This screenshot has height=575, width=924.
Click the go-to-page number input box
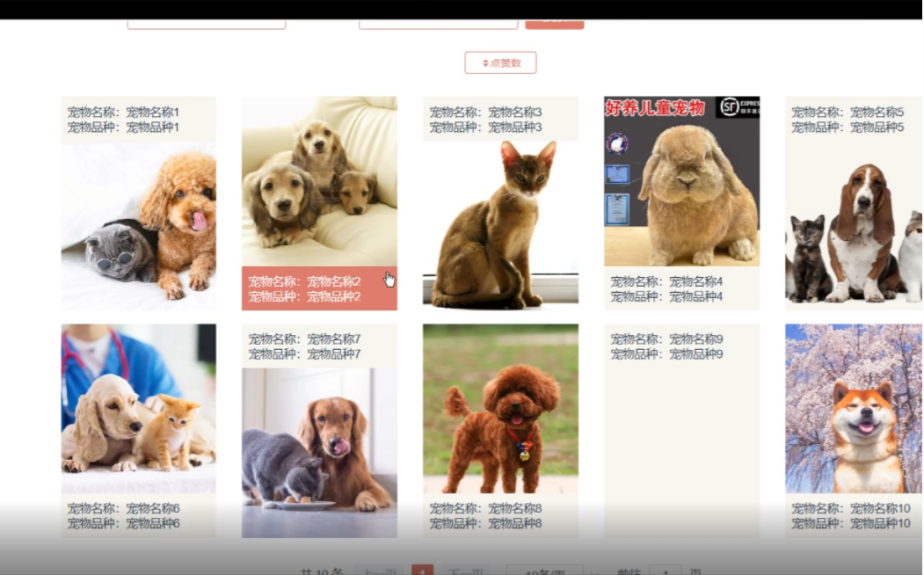click(x=665, y=571)
